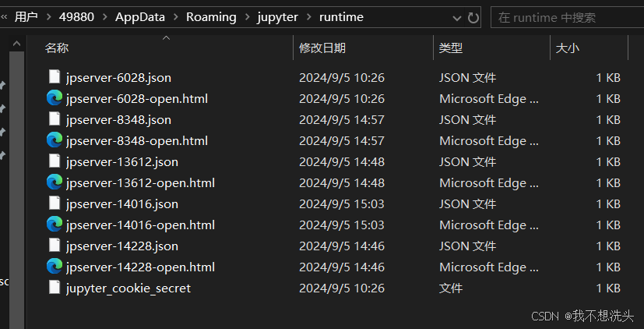
Task: Click date 2024/9/5 15:03 of jpserver-14016-open.html
Action: [x=342, y=225]
